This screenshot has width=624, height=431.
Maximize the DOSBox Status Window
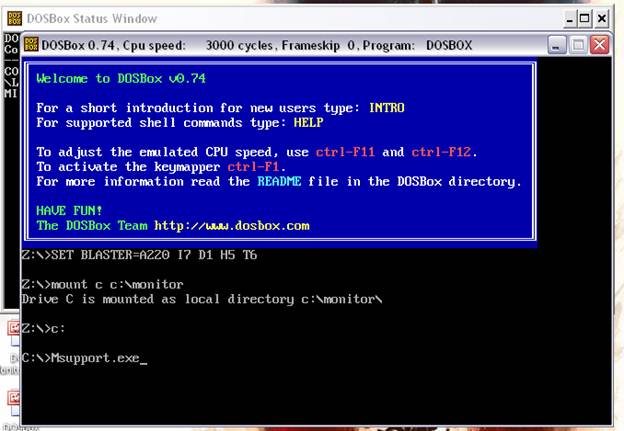pyautogui.click(x=586, y=18)
